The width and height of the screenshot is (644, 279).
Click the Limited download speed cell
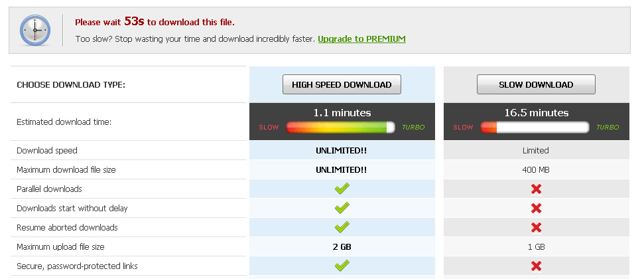[x=536, y=150]
